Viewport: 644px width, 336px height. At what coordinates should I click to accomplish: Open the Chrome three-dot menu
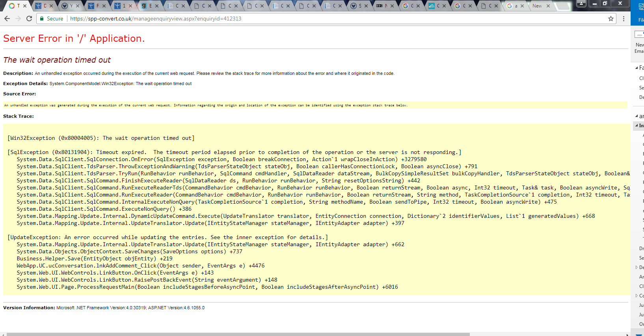624,19
